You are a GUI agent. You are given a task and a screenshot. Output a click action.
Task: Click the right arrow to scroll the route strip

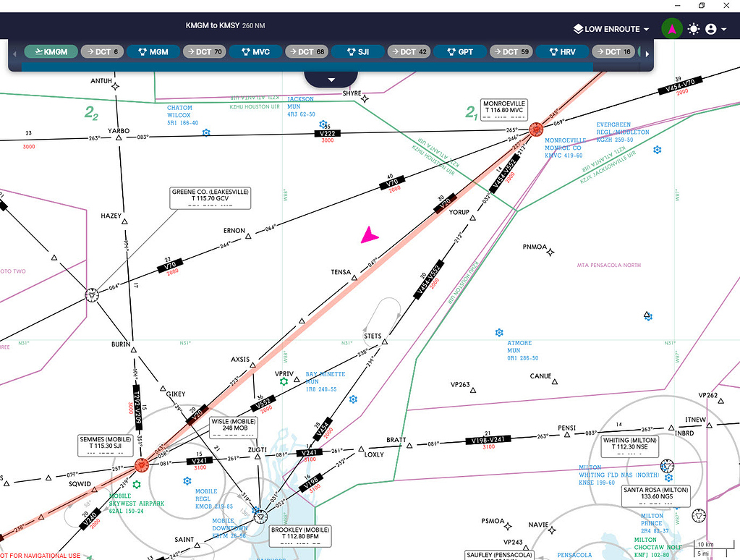[x=647, y=52]
